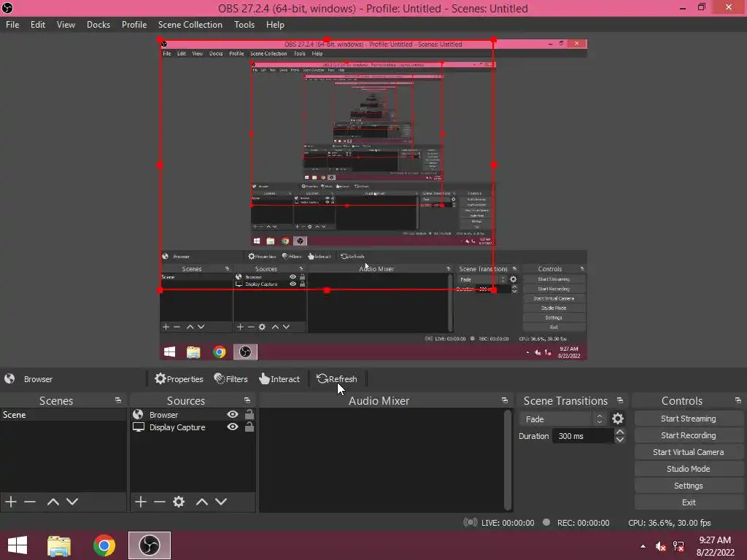
Task: Refresh the Browser source
Action: 337,379
